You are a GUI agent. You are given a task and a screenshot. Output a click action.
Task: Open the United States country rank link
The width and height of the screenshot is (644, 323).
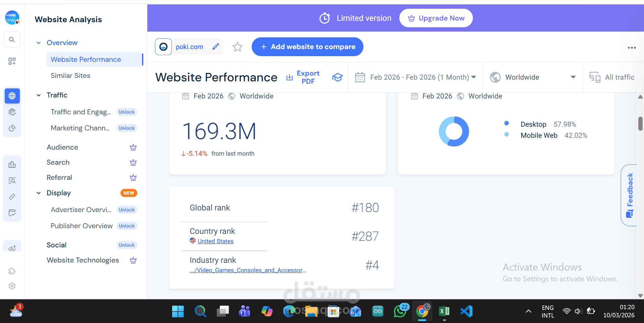[x=215, y=241]
